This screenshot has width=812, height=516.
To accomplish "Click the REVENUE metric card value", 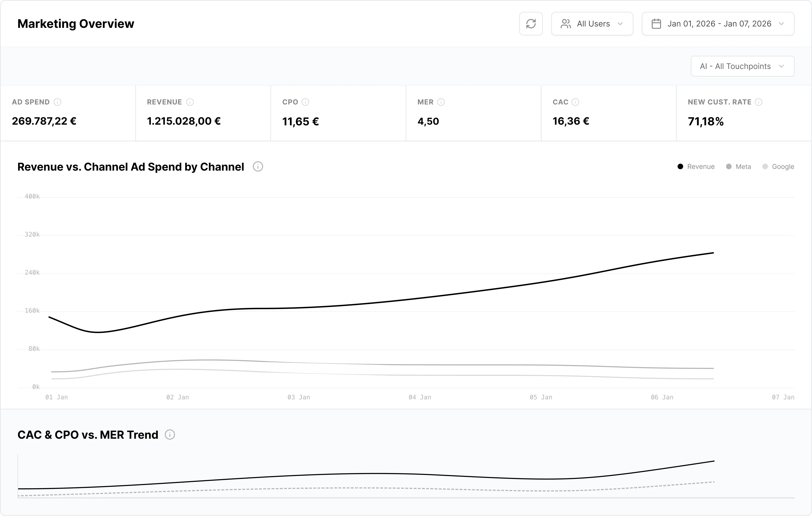I will point(184,121).
